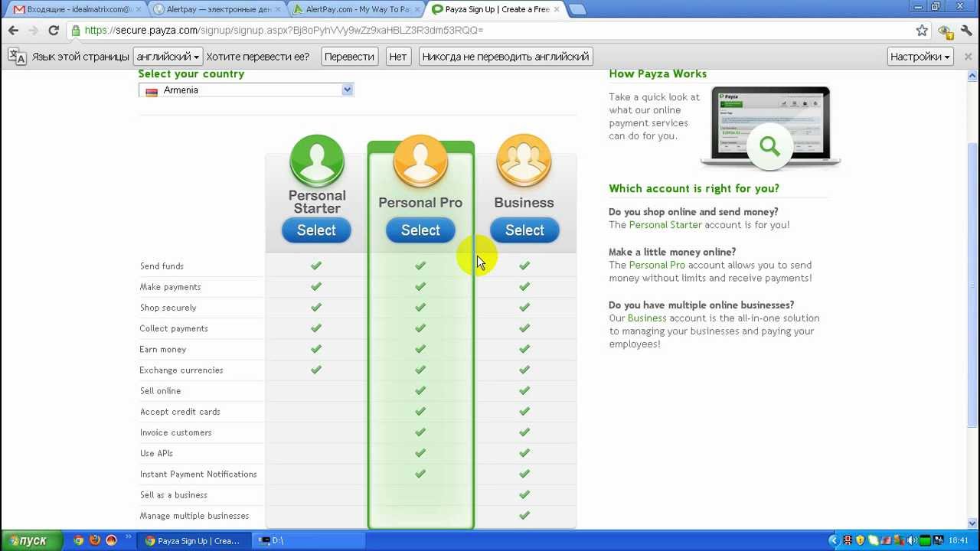Click the Use APIs row label
Screen dimensions: 980x551
coord(156,453)
